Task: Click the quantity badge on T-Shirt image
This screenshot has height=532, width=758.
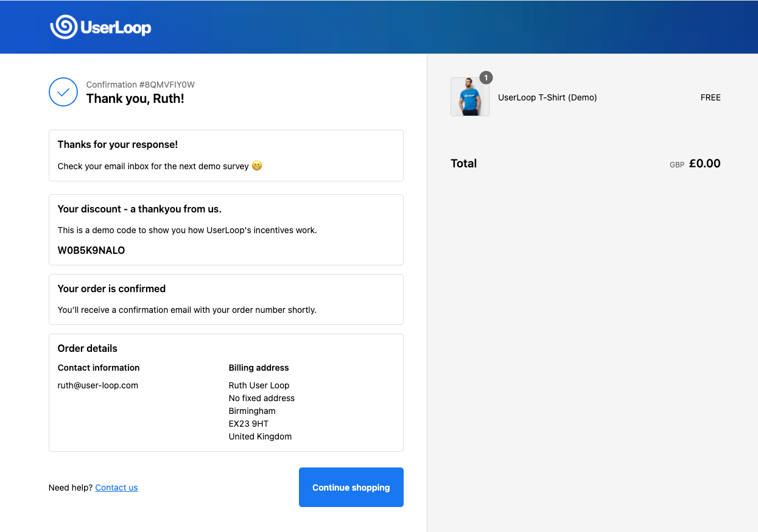Action: [486, 77]
